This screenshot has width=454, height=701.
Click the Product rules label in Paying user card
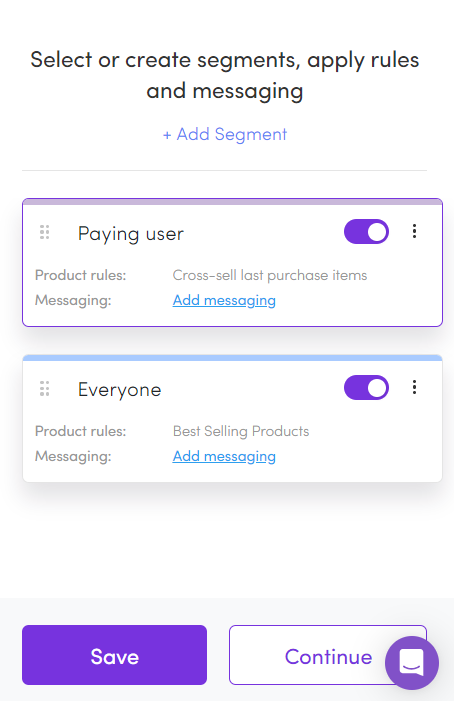[x=80, y=275]
